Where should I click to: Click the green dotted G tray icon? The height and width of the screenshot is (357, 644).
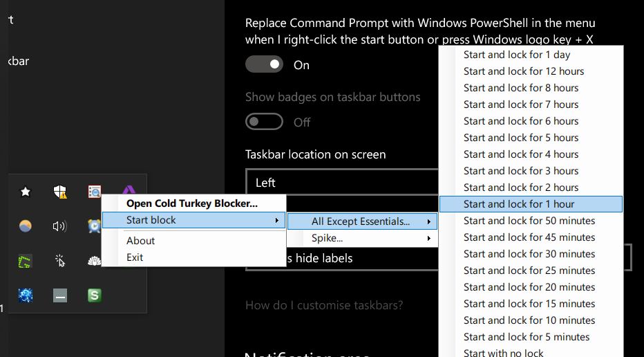click(25, 261)
